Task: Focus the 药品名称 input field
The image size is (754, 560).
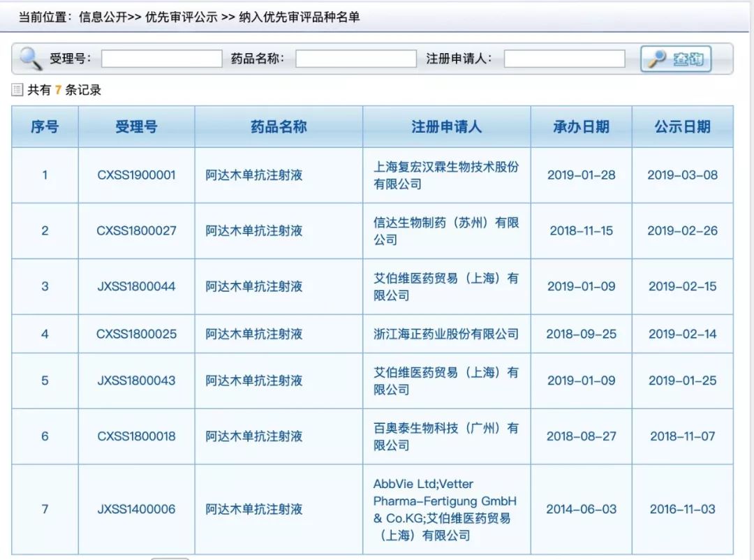Action: 356,59
